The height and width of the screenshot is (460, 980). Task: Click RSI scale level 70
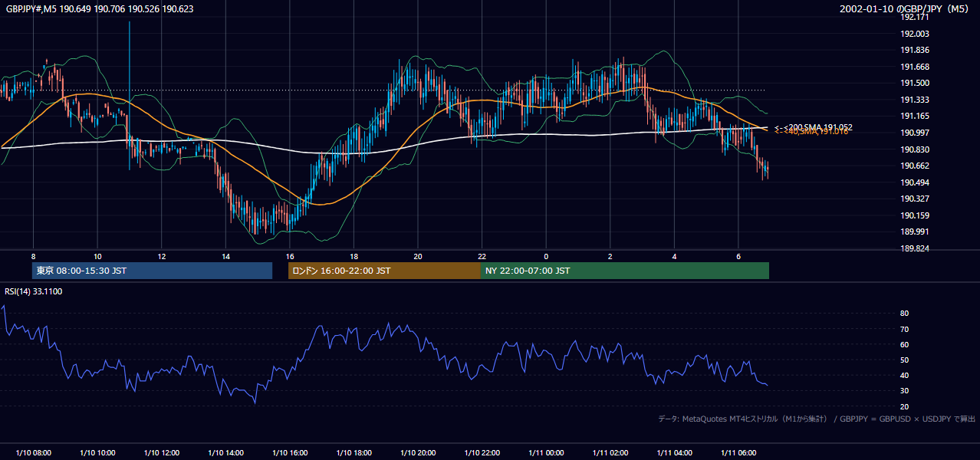click(x=905, y=329)
